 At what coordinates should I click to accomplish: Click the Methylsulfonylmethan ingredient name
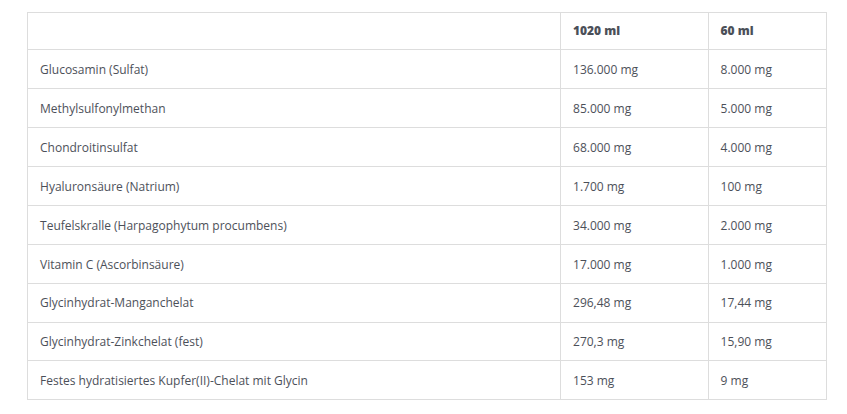(103, 109)
